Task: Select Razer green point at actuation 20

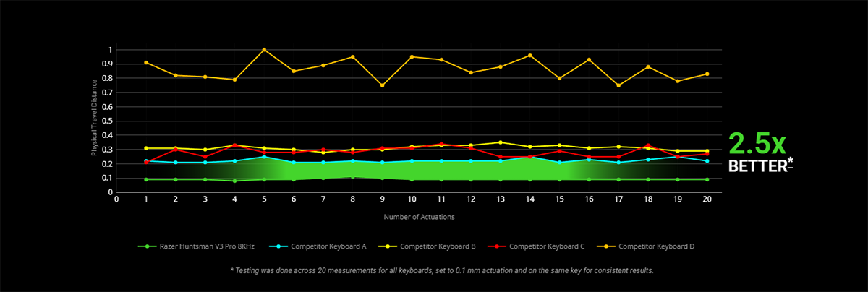Action: pos(707,179)
